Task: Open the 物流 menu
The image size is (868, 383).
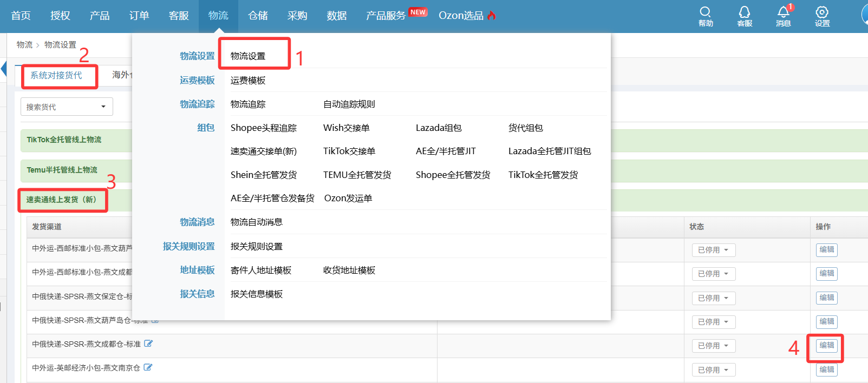Action: [x=218, y=16]
